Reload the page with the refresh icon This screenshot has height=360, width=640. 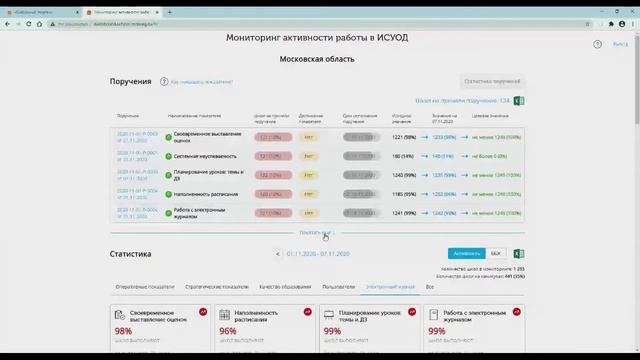tap(29, 24)
